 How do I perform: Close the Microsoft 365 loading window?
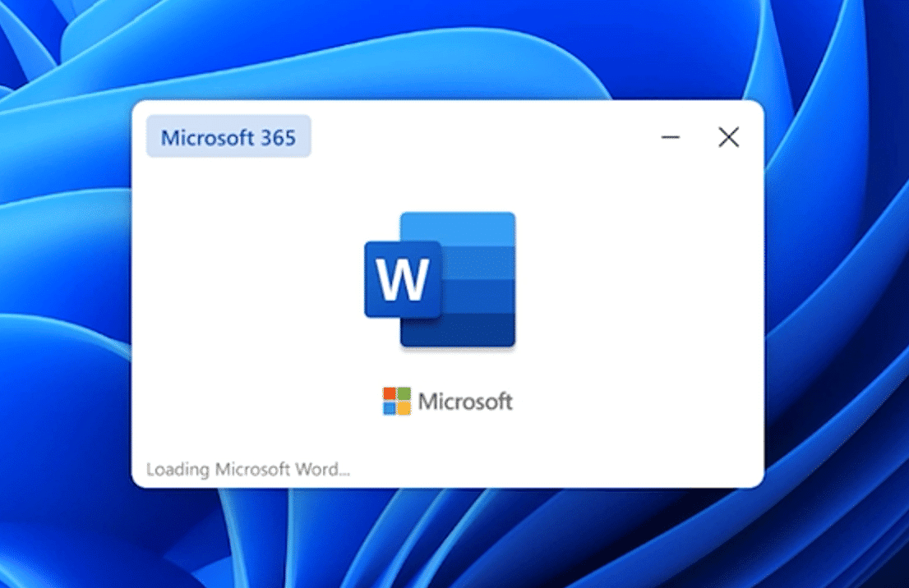click(729, 137)
